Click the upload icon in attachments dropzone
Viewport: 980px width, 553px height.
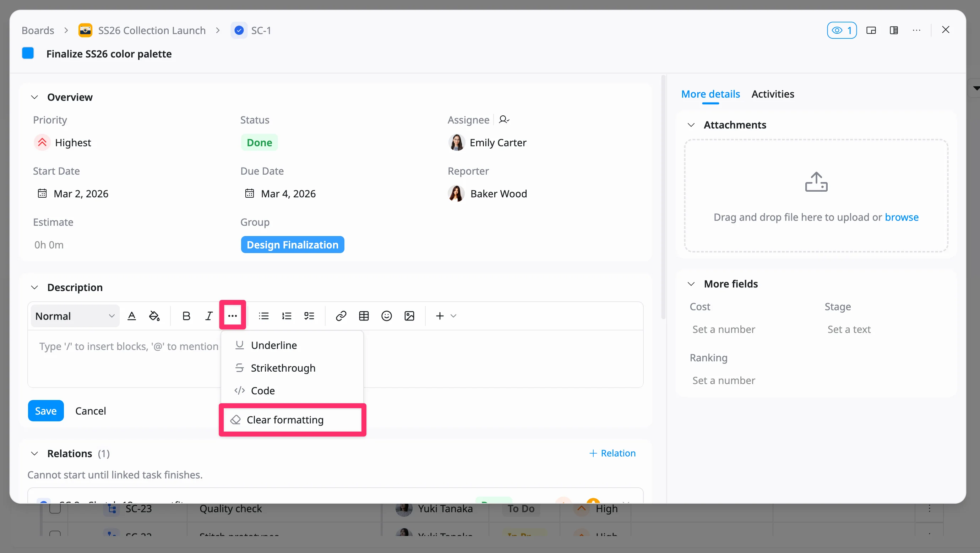pos(816,182)
